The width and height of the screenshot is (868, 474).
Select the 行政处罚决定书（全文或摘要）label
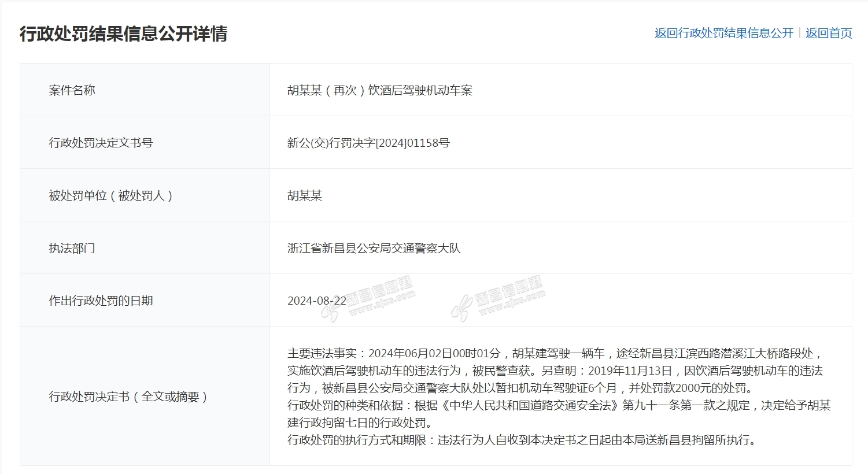[x=128, y=397]
